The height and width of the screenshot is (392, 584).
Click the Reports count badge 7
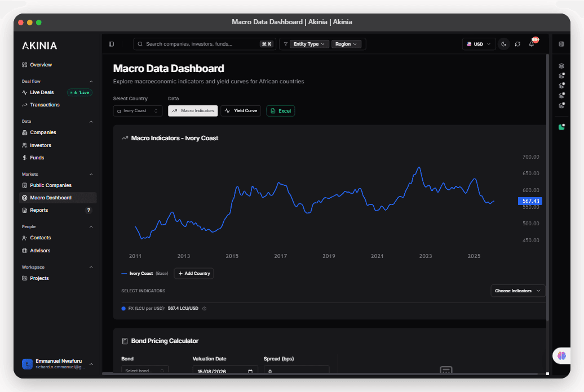(89, 210)
